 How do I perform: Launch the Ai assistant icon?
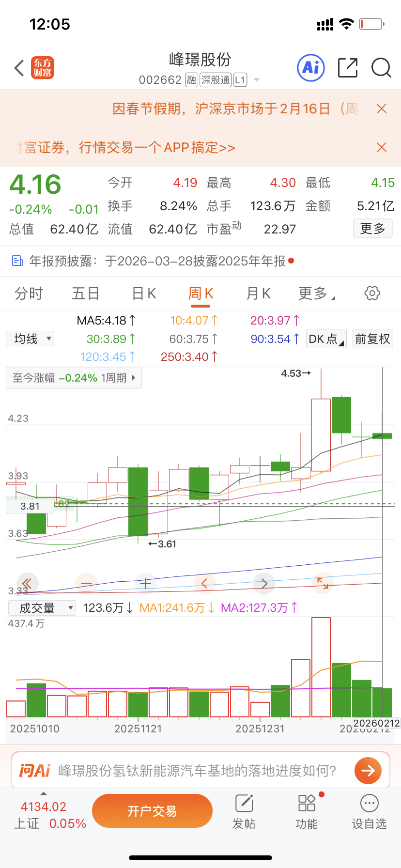(x=310, y=67)
